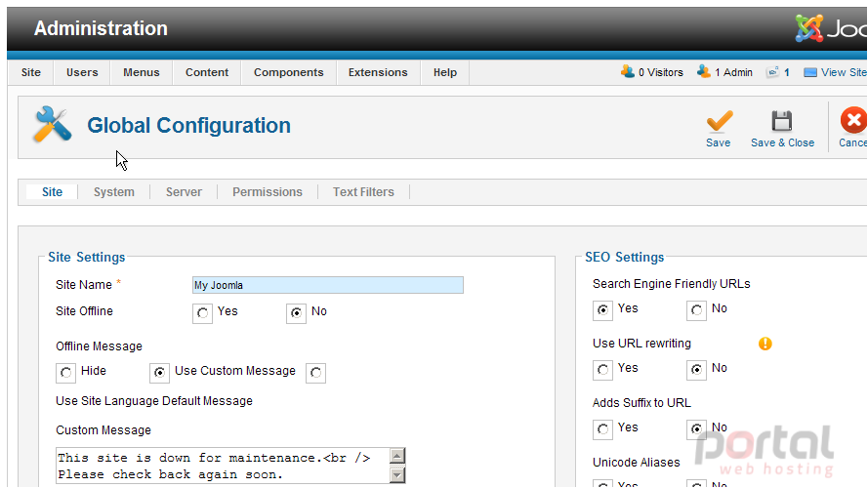Open the Users menu

click(x=82, y=72)
